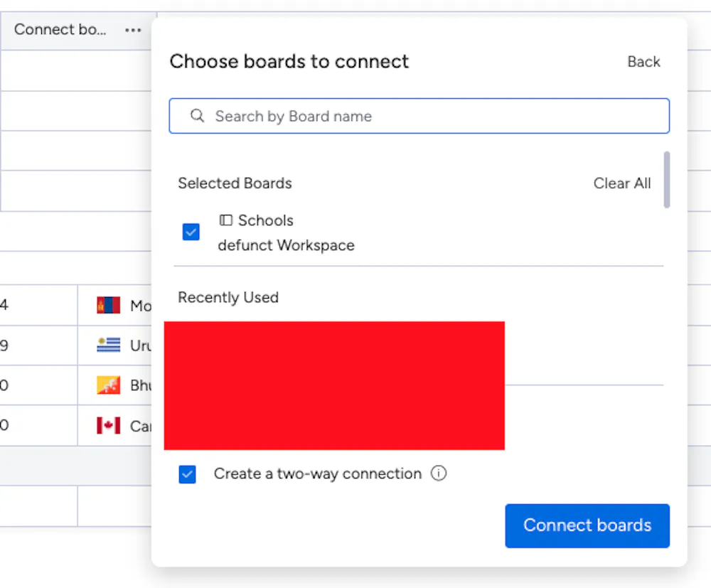Screen dimensions: 711x588
Task: Click the Connect boards button
Action: click(x=587, y=525)
